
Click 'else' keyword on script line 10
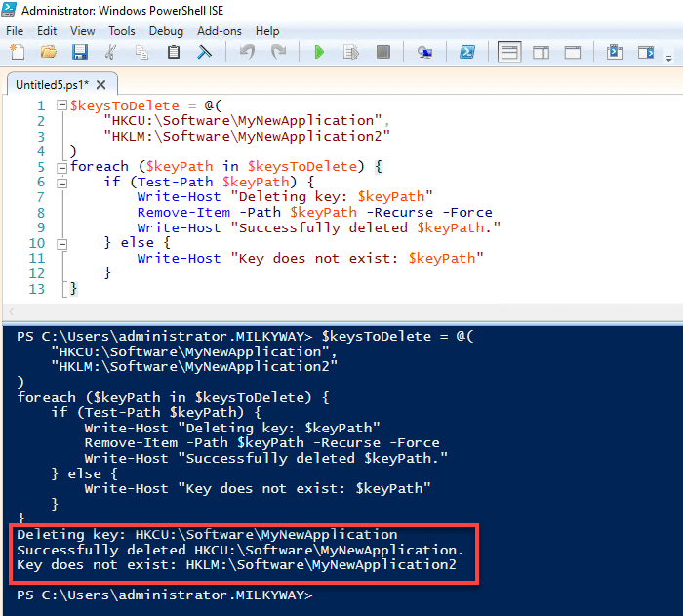tap(138, 242)
